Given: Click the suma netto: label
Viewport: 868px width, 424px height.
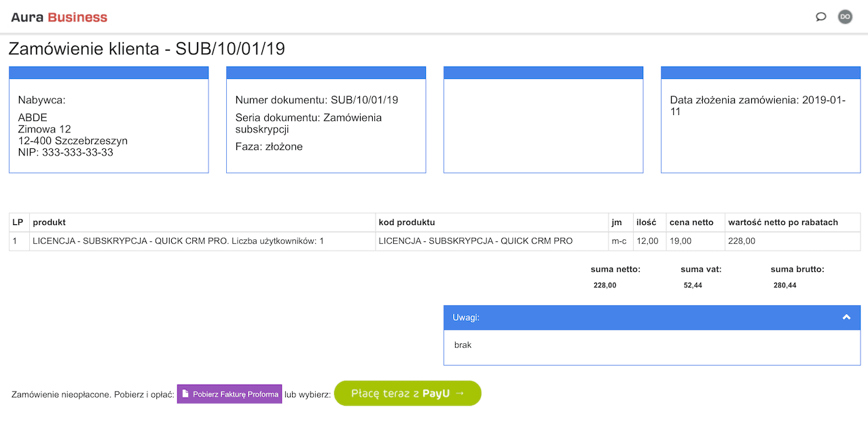Looking at the screenshot, I should [x=615, y=269].
